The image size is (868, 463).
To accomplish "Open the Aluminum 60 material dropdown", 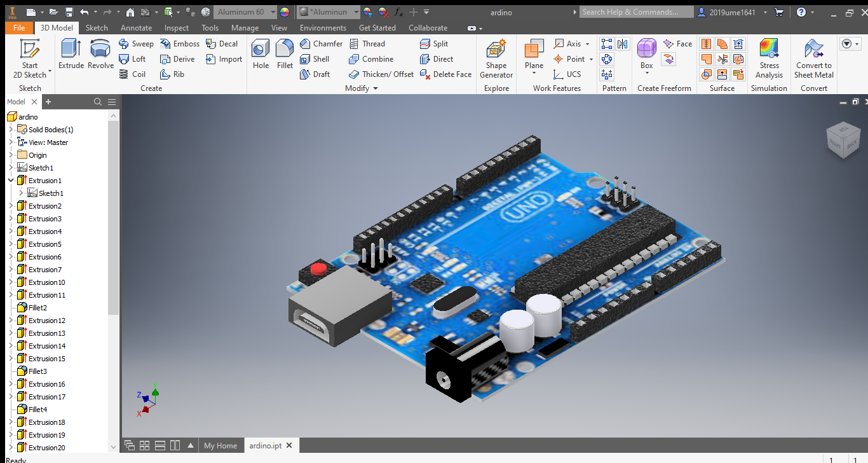I will coord(273,12).
